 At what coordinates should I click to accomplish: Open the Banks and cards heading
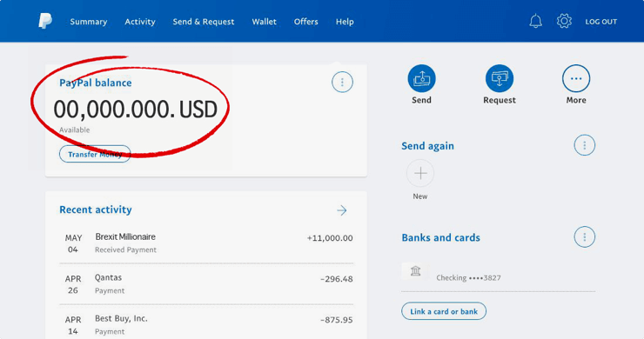(x=440, y=237)
